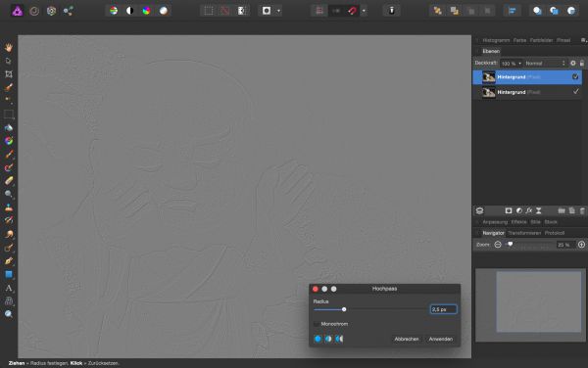The image size is (588, 368).
Task: Open the Histogramm panel tab
Action: click(496, 40)
